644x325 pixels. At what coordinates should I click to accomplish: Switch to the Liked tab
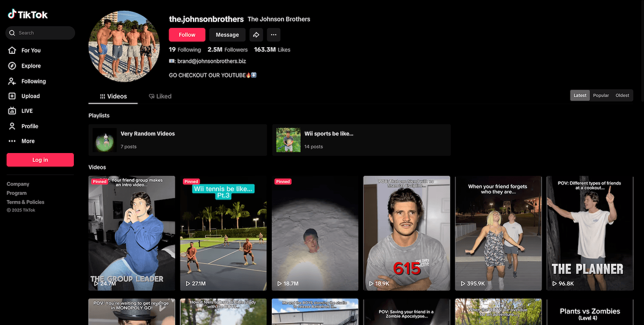(160, 96)
